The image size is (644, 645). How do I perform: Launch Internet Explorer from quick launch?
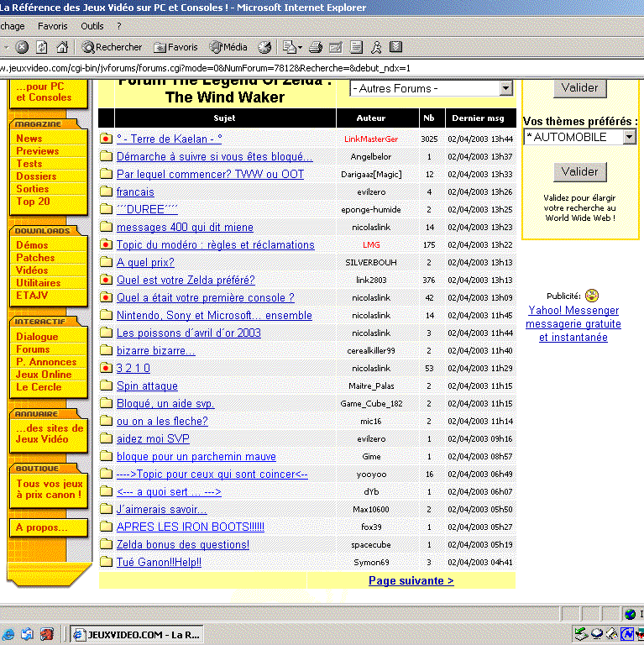pos(8,634)
